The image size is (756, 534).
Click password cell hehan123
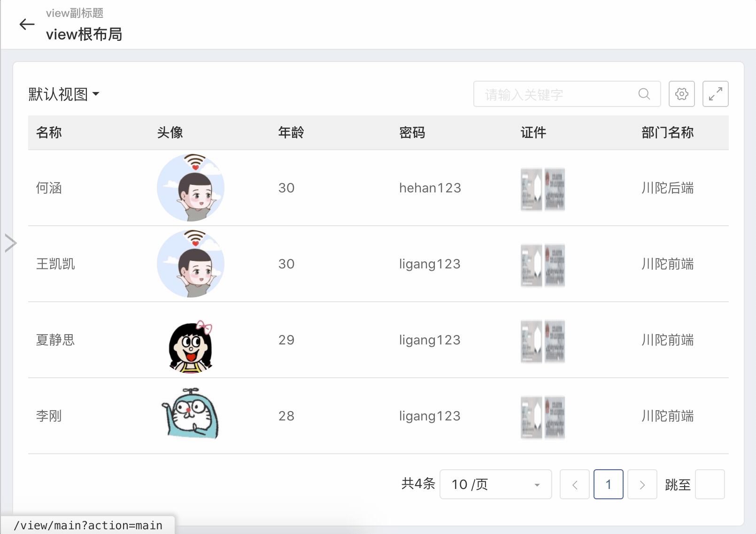[x=430, y=188]
